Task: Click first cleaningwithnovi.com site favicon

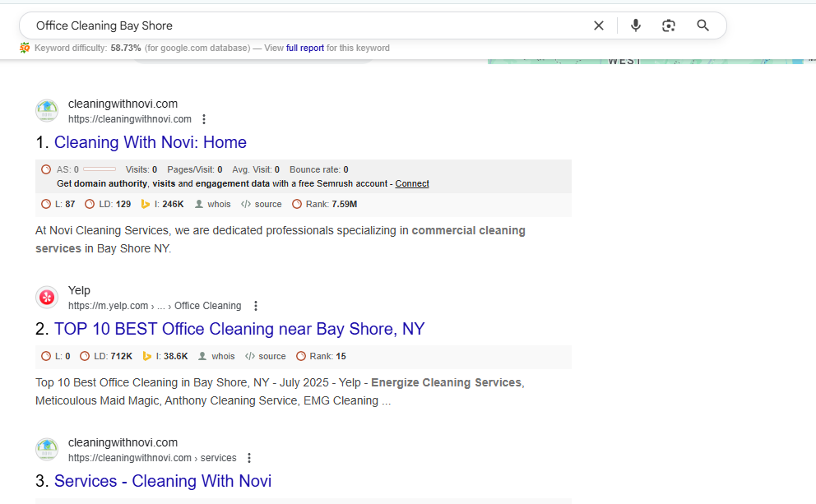Action: pyautogui.click(x=47, y=111)
